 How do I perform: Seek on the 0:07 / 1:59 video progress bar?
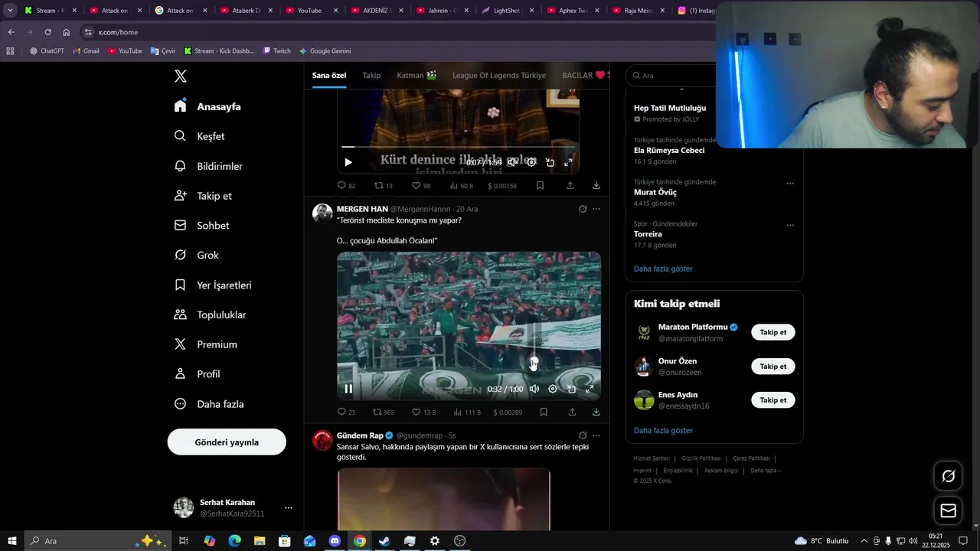[x=458, y=146]
